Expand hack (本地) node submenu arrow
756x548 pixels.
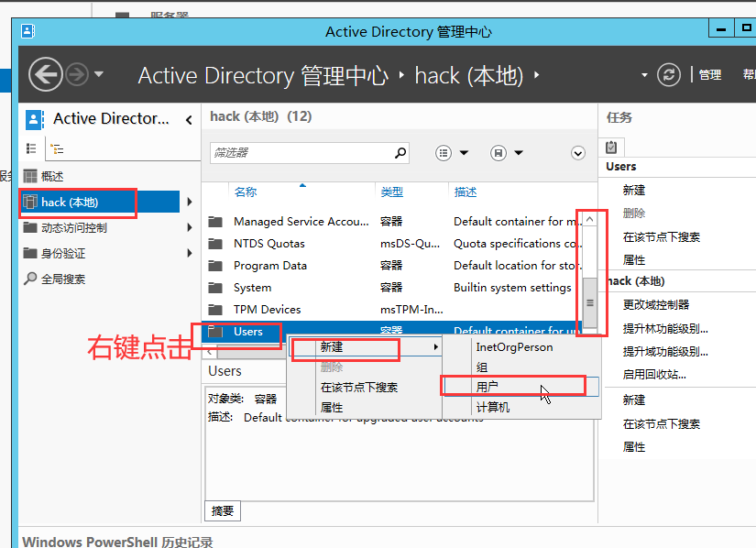tap(190, 202)
